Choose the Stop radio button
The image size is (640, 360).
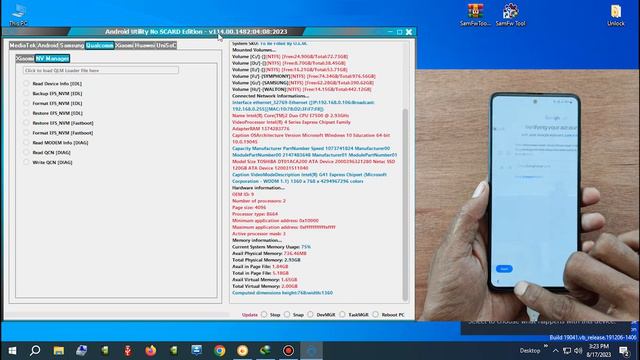click(x=264, y=314)
